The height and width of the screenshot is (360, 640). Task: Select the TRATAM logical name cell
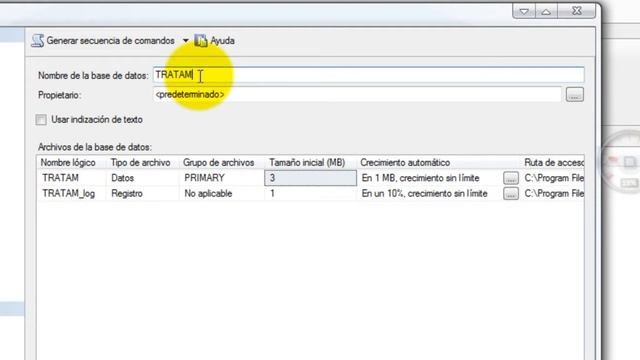point(72,178)
